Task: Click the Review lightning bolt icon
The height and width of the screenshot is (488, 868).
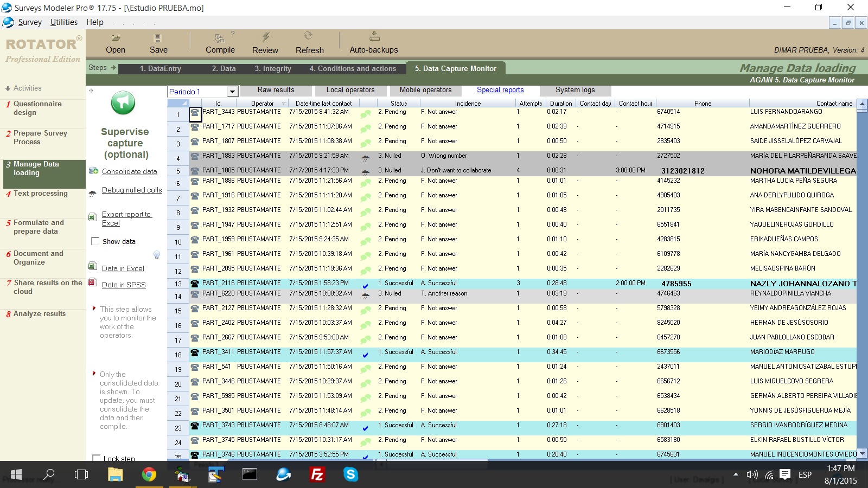Action: click(266, 37)
